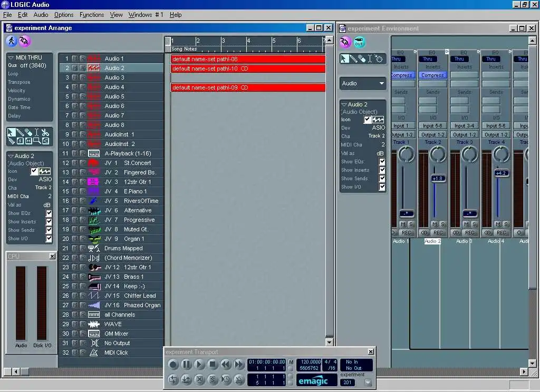Select the Glue tool in the Arrange toolbox

pos(12,141)
